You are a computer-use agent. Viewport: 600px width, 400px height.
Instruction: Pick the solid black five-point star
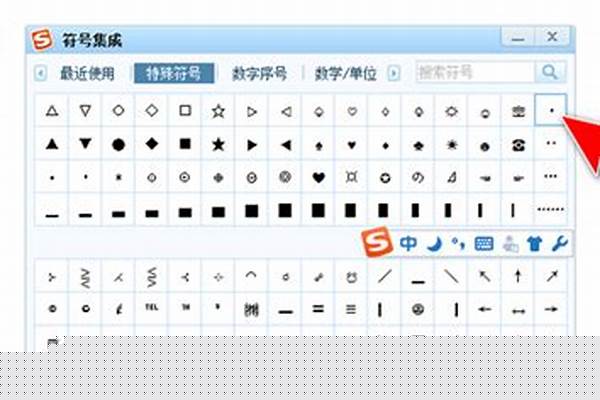218,144
